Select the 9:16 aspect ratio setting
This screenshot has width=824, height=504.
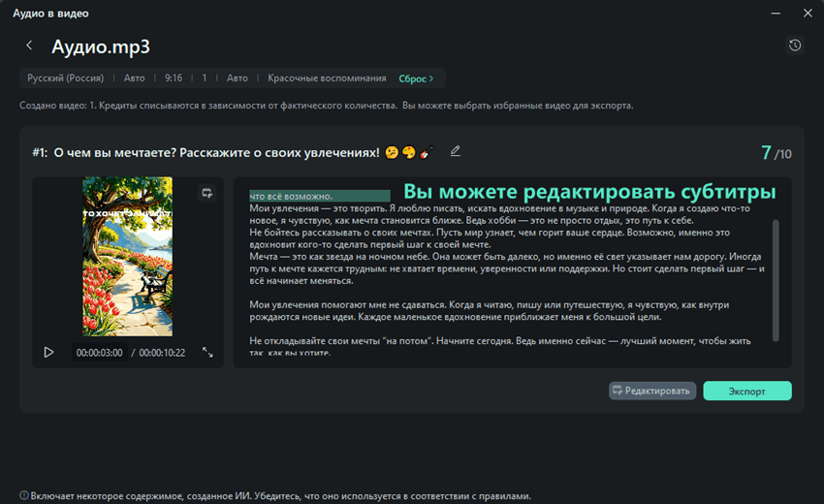(x=174, y=79)
